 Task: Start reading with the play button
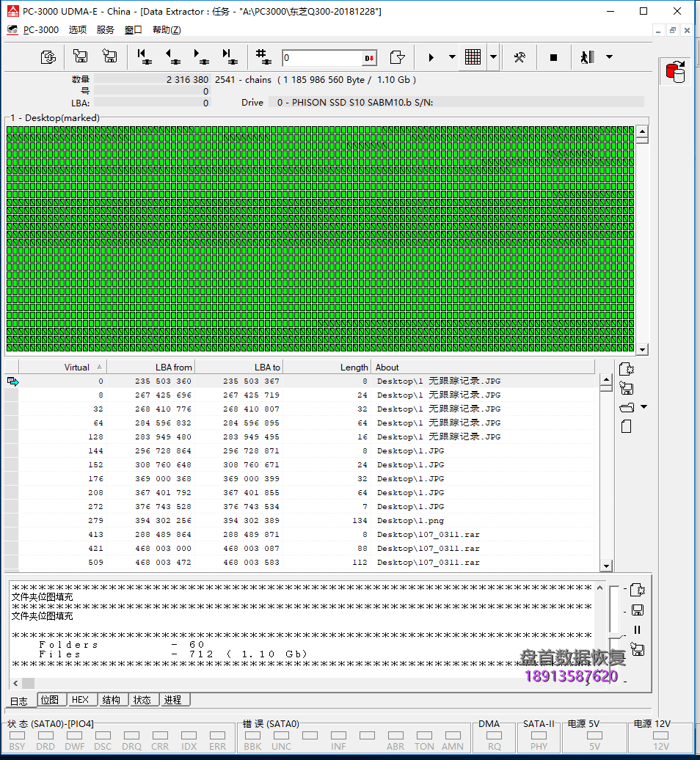click(x=431, y=57)
